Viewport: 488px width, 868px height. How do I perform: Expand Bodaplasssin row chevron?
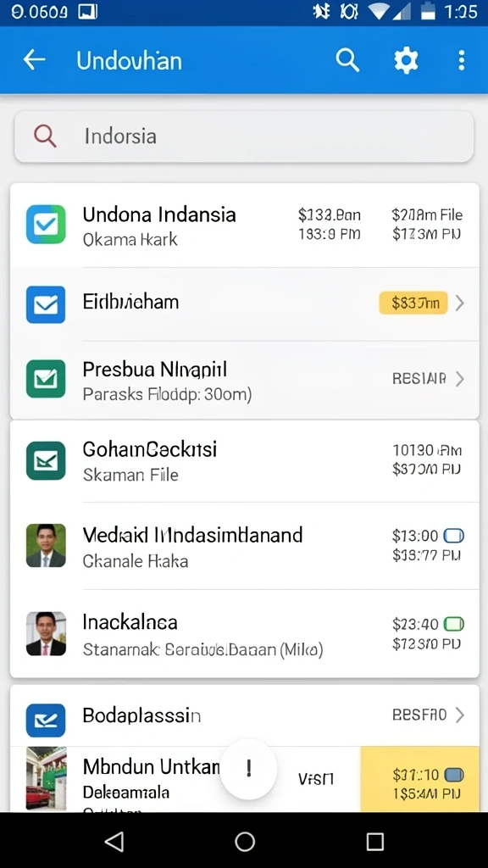(x=459, y=715)
